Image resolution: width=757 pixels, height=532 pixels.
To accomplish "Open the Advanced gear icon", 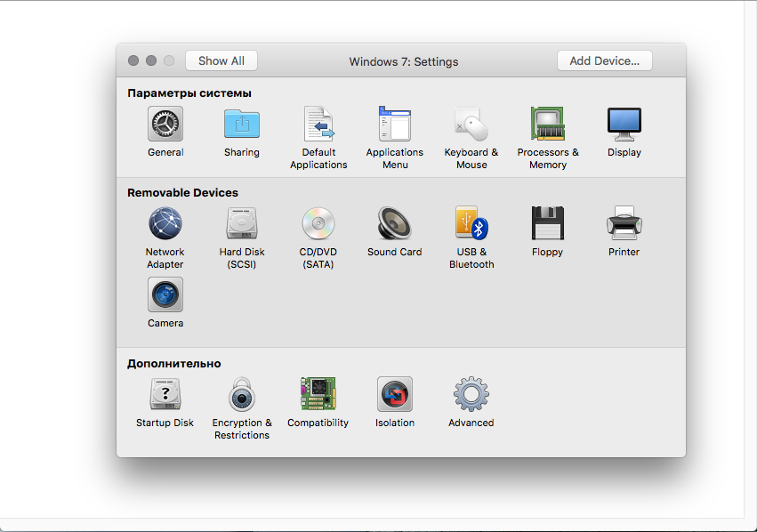I will click(x=471, y=394).
